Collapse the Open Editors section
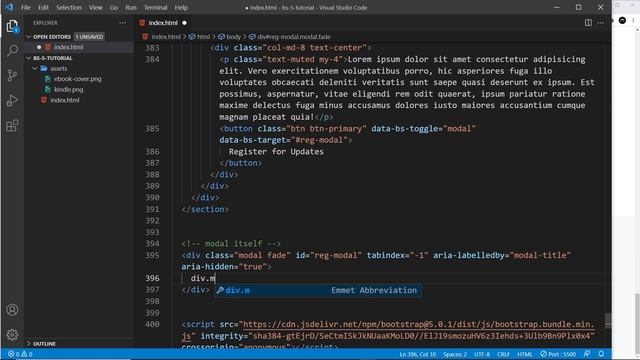Viewport: 640px width, 360px height. 52,37
